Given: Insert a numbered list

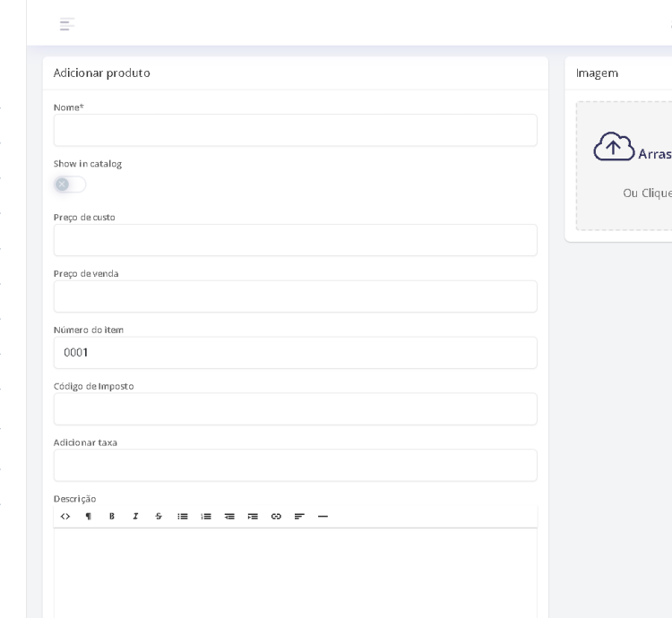Looking at the screenshot, I should [x=206, y=517].
